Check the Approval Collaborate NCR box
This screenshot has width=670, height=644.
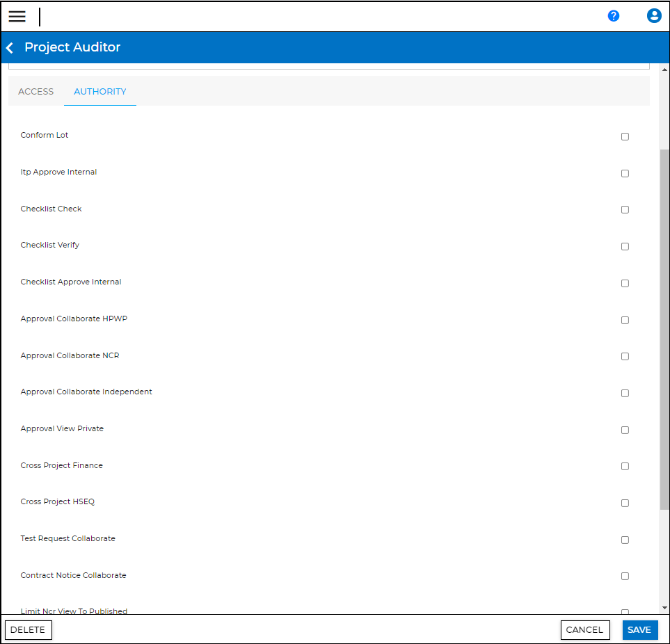[x=625, y=356]
